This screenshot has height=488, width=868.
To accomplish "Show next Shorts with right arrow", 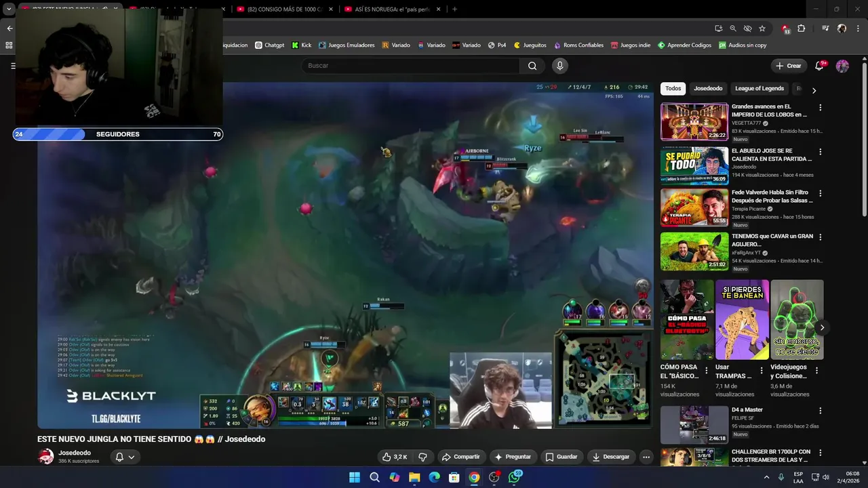I will tap(822, 327).
